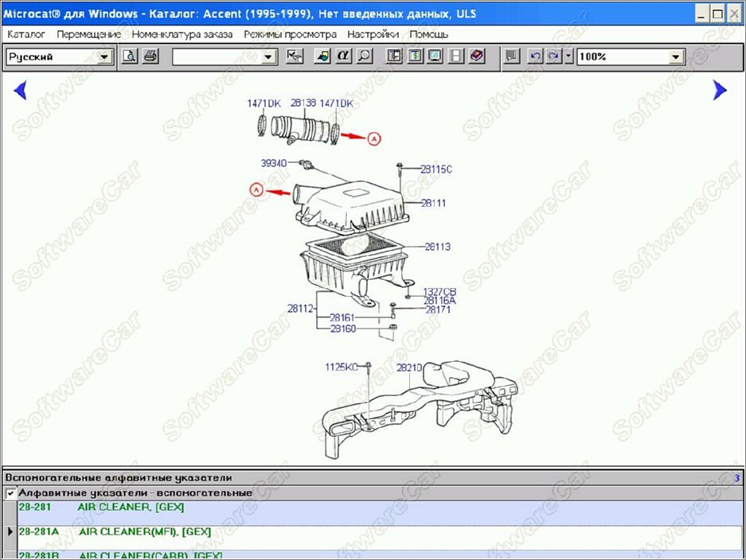Click the redo arrow toolbar icon
The width and height of the screenshot is (746, 560).
(553, 56)
